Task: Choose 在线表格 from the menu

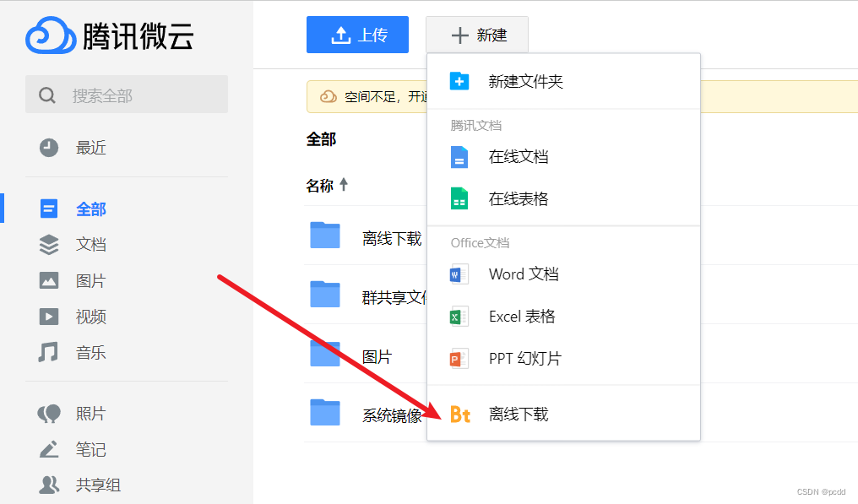Action: (x=563, y=198)
